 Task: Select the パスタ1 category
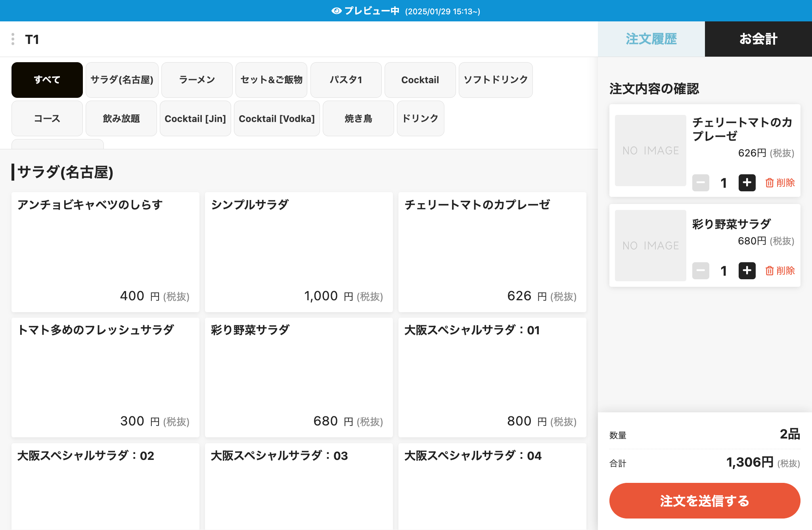click(x=346, y=80)
